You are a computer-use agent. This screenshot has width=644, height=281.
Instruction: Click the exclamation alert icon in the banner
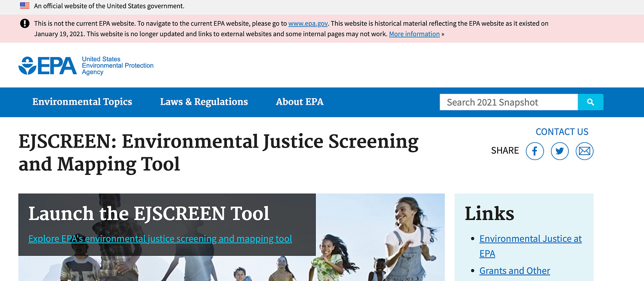(x=25, y=23)
